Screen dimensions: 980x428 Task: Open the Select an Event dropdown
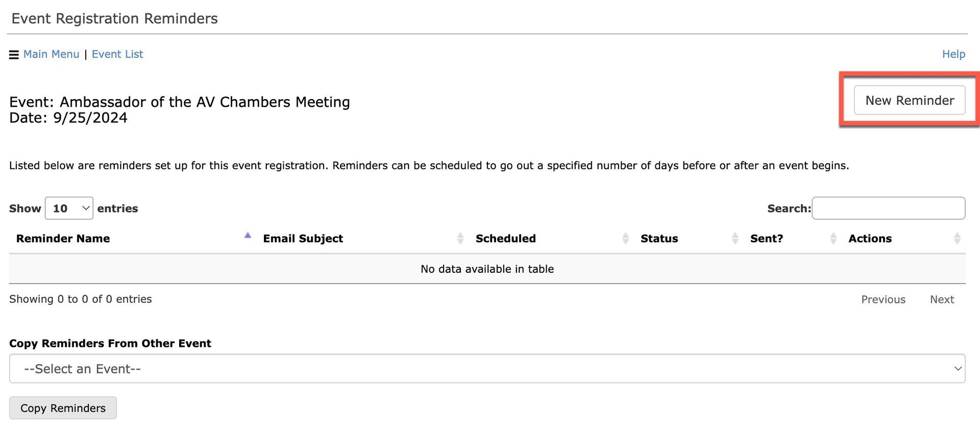(x=487, y=368)
